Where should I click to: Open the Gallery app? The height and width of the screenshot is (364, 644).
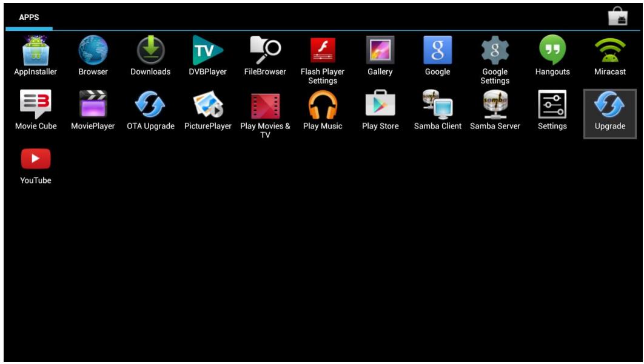coord(380,55)
